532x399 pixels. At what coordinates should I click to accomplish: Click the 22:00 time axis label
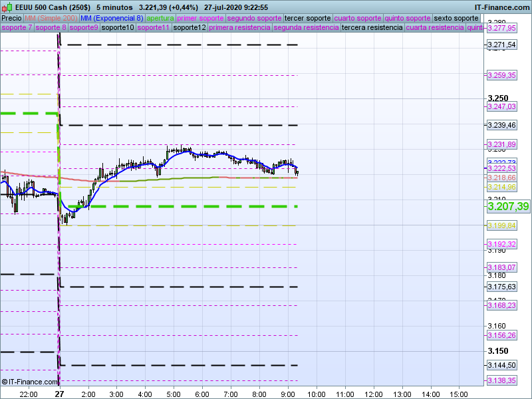[29, 394]
